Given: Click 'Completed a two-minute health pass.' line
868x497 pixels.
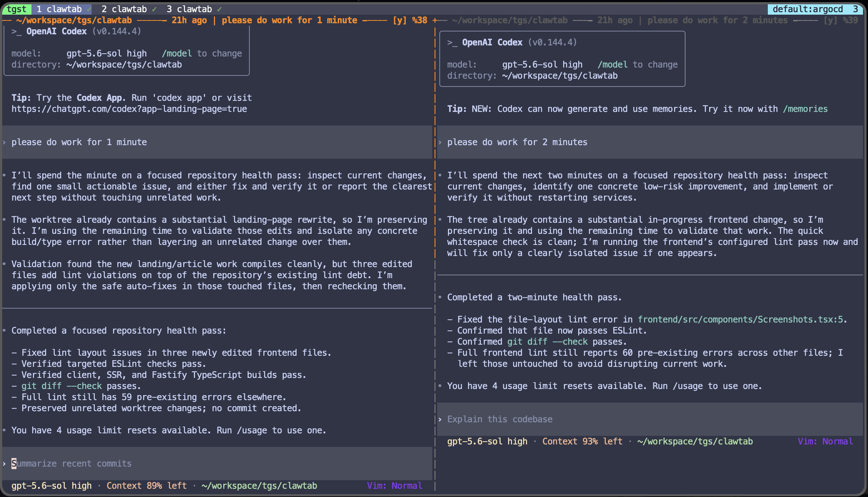Looking at the screenshot, I should click(535, 297).
